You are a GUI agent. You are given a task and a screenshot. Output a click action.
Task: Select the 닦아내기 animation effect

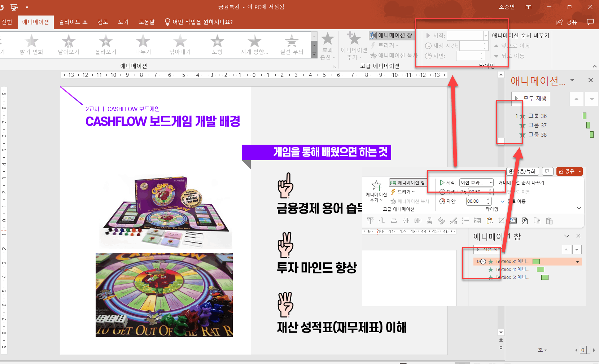pyautogui.click(x=180, y=44)
